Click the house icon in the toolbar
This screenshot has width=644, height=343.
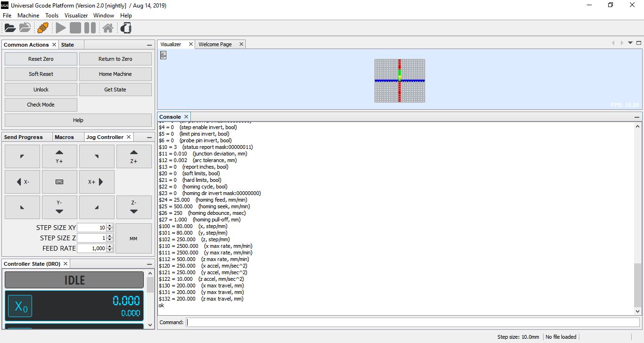108,28
